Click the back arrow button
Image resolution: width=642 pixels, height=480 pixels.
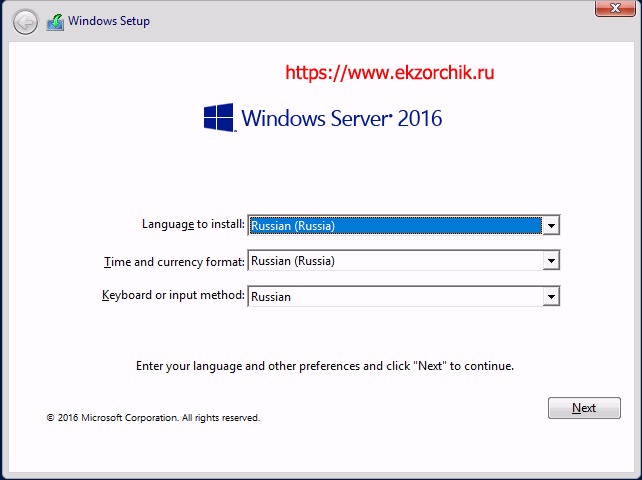(25, 22)
